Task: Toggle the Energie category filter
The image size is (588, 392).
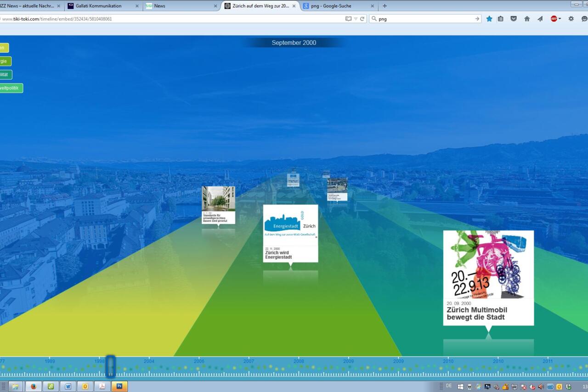Action: pos(5,61)
